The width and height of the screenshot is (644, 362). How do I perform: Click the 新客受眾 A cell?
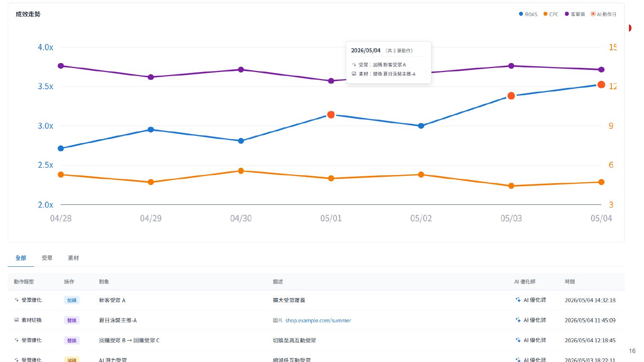click(x=112, y=300)
